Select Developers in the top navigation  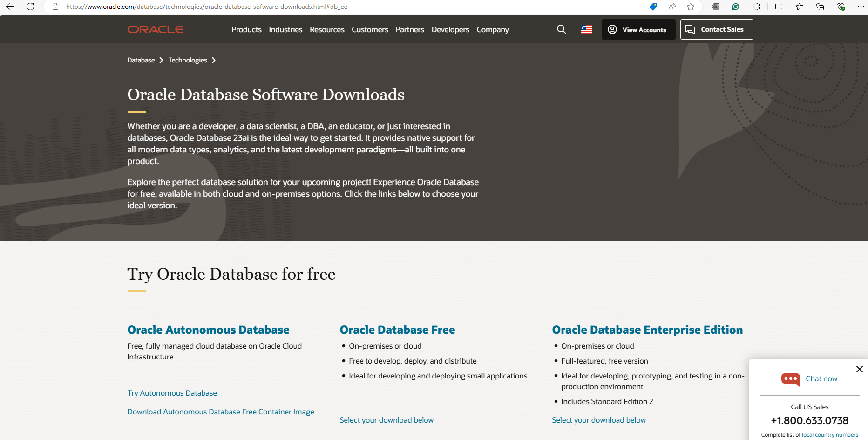[450, 29]
